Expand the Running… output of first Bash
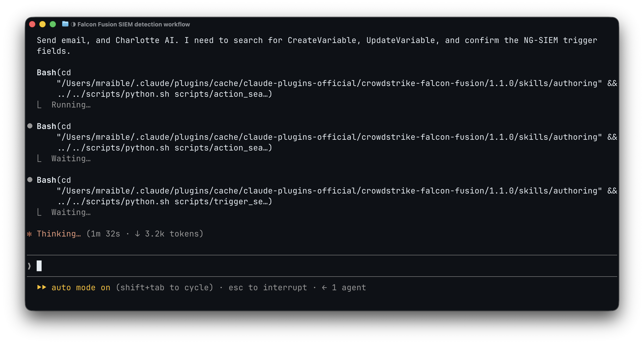The image size is (644, 344). tap(71, 105)
